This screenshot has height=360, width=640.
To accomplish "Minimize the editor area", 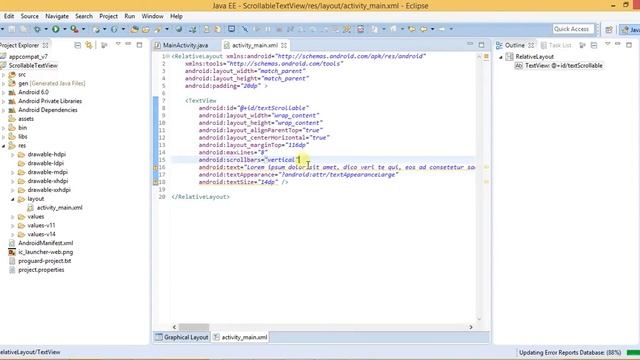I will pyautogui.click(x=470, y=44).
